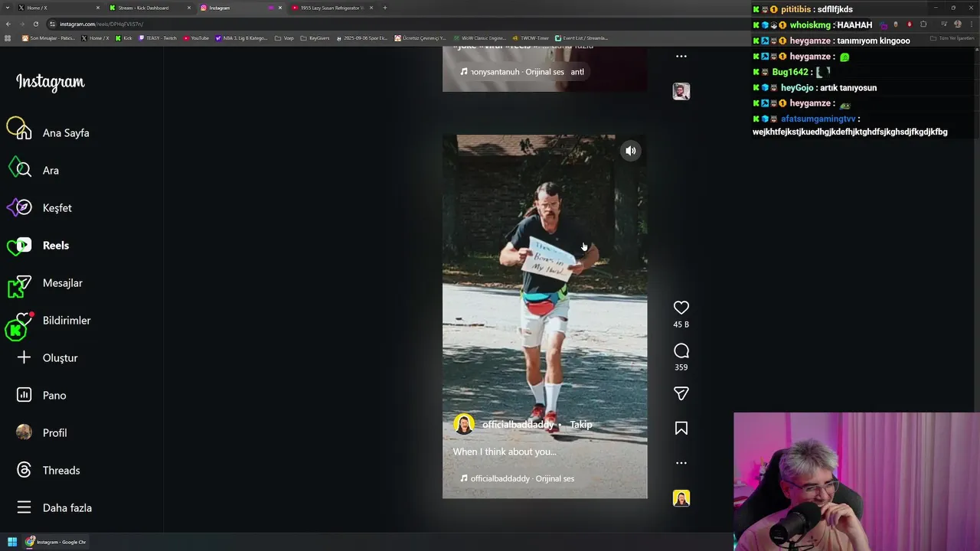
Task: Reload the Instagram page
Action: pos(35,24)
